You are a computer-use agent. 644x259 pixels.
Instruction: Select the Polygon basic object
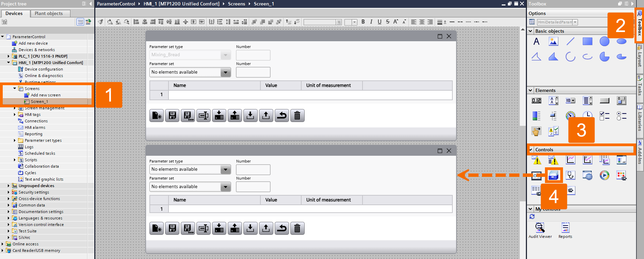coord(553,57)
